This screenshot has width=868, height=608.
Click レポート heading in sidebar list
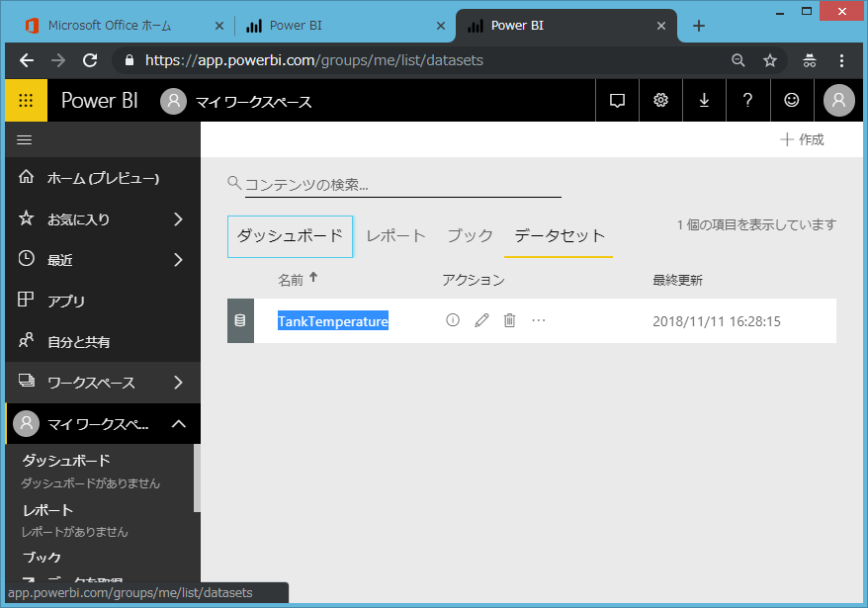coord(48,510)
